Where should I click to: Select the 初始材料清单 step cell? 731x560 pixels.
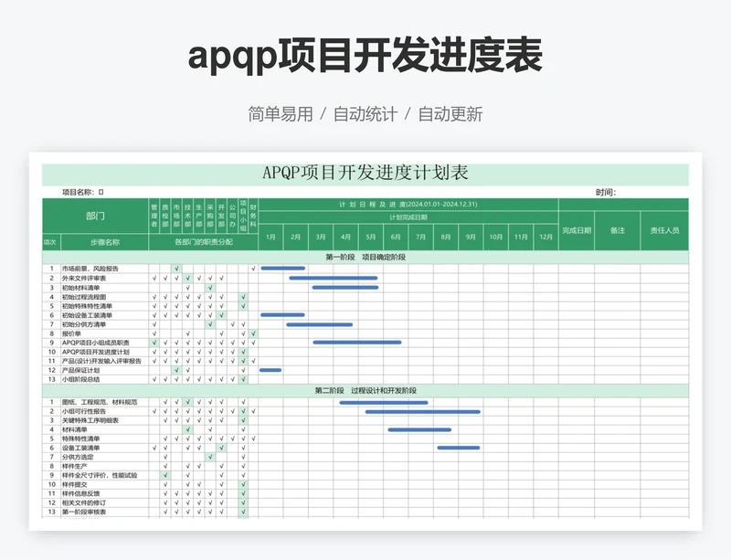[x=104, y=288]
